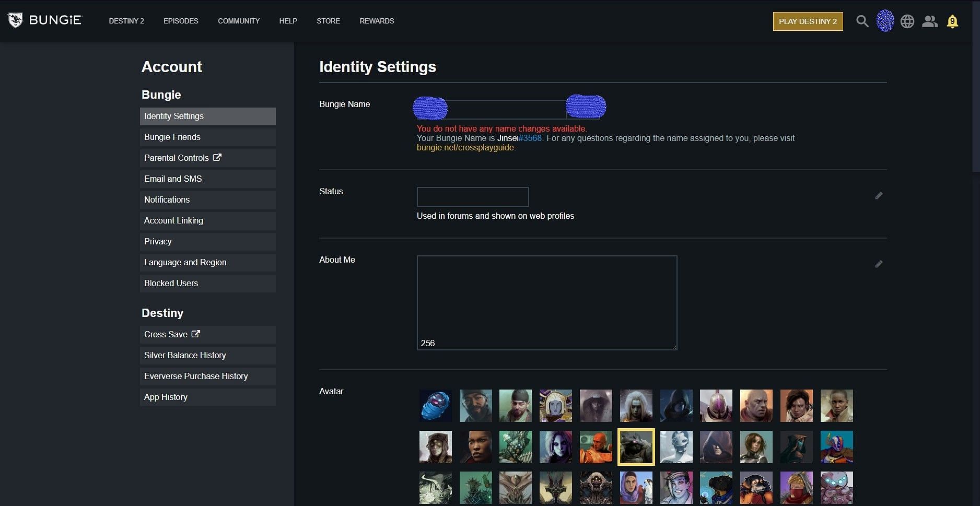
Task: Choose the dark-hooded glowing-eye avatar in first row
Action: point(676,406)
